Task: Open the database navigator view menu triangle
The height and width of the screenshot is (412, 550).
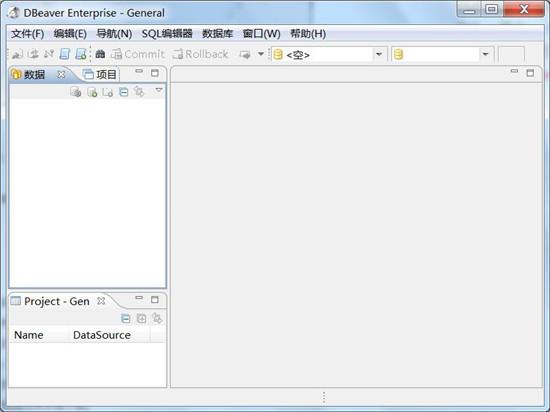Action: click(x=159, y=90)
